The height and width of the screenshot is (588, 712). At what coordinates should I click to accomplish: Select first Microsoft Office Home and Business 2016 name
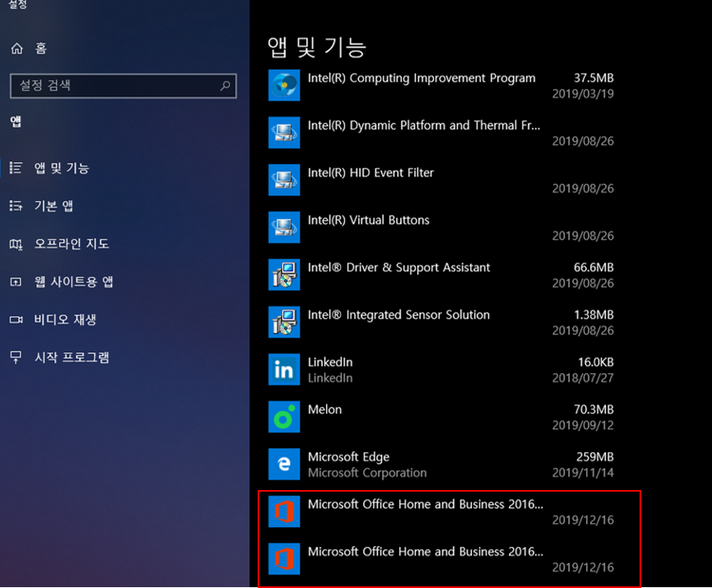[x=426, y=504]
